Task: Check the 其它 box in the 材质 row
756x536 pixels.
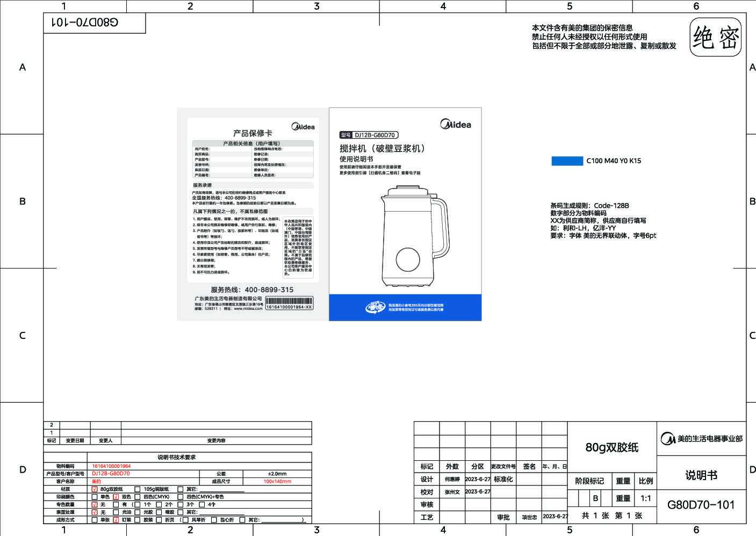Action: 181,489
